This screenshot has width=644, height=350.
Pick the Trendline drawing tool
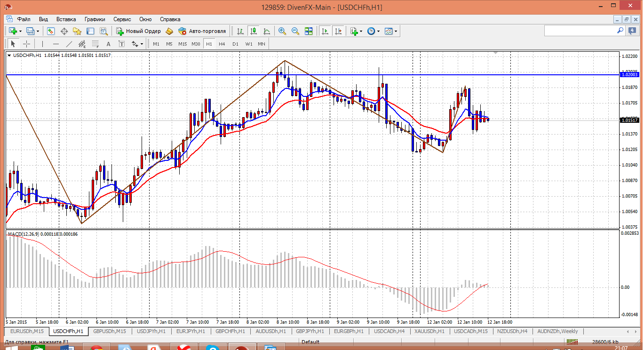click(x=69, y=44)
